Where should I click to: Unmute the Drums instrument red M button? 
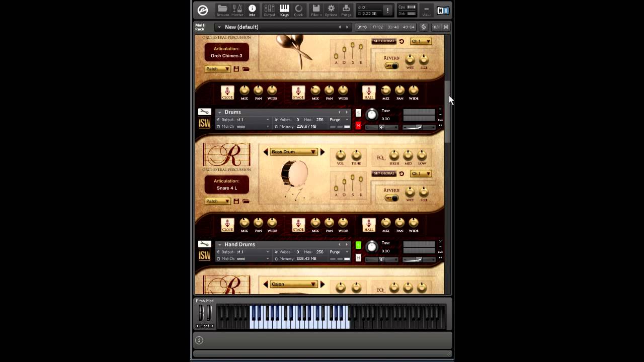coord(358,126)
